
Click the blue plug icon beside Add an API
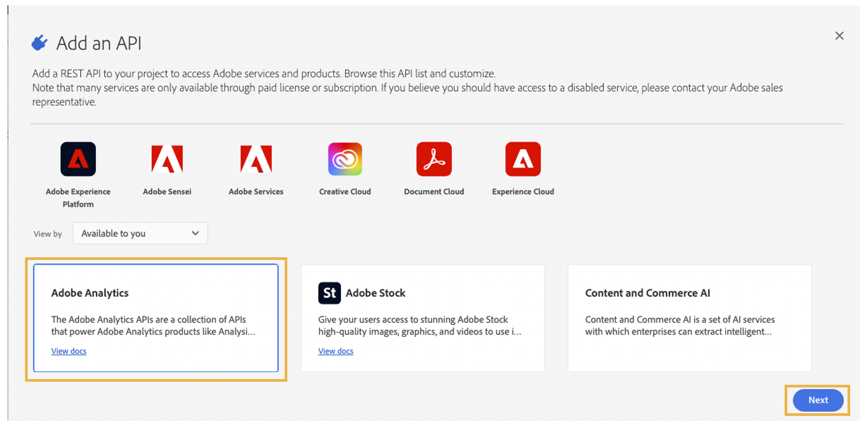click(x=39, y=42)
